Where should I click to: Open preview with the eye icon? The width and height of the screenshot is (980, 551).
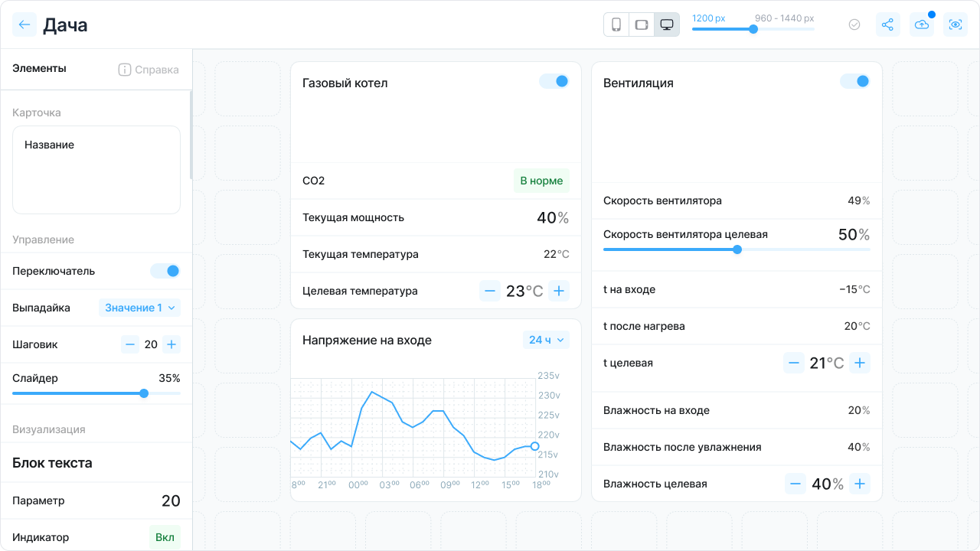[955, 24]
